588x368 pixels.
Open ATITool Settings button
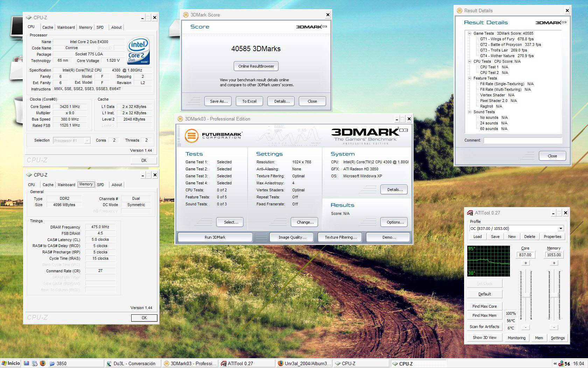coord(558,338)
